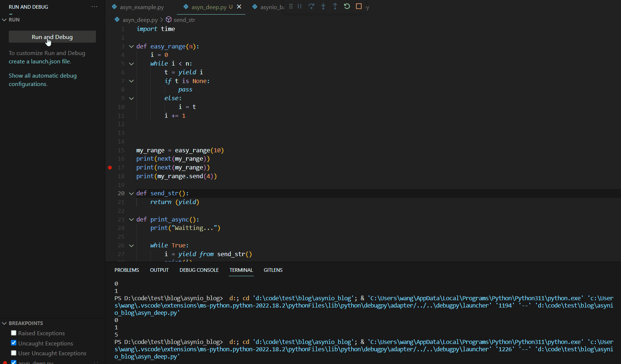Grab the debug toolbar drag handle dots
Viewport: 621px width, 364px height.
coord(291,6)
